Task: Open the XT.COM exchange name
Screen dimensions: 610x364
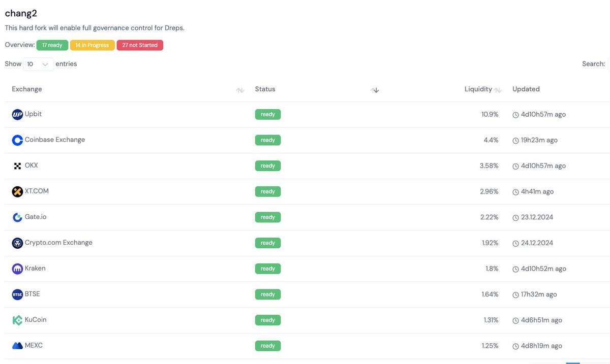Action: tap(37, 191)
